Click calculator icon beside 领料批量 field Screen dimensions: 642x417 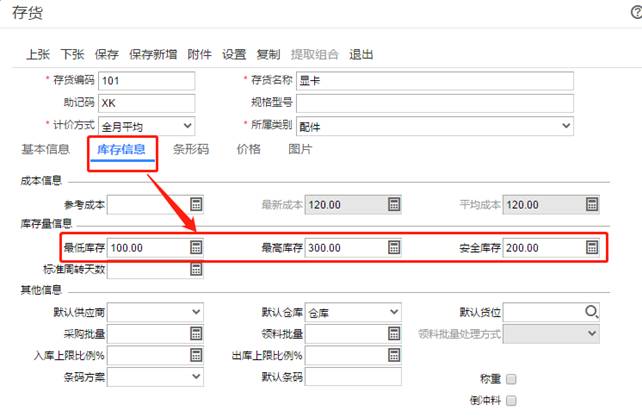pos(394,333)
